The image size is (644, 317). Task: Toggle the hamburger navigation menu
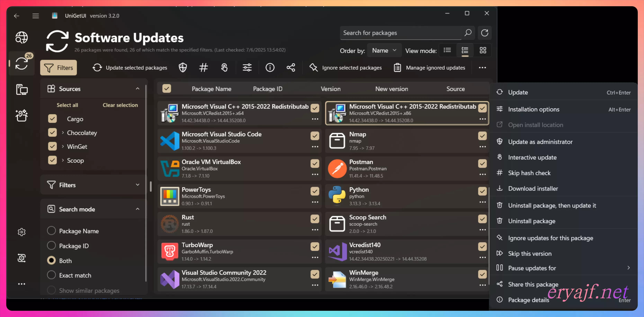point(35,16)
